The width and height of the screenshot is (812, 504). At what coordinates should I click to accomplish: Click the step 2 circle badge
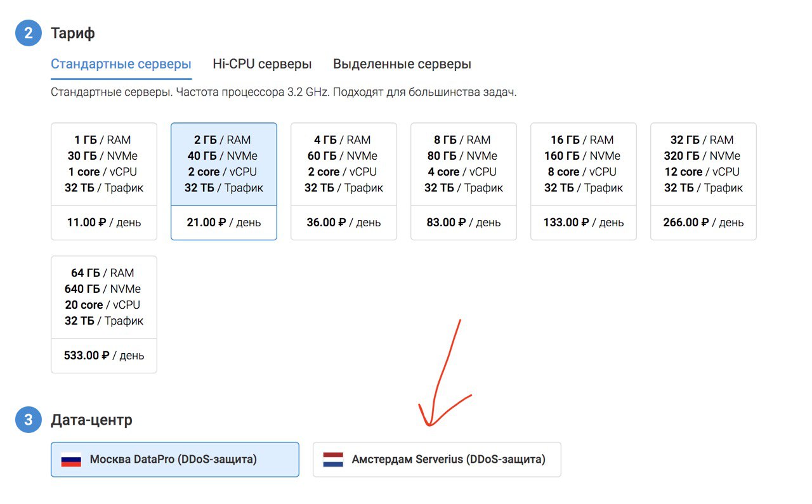tap(29, 33)
